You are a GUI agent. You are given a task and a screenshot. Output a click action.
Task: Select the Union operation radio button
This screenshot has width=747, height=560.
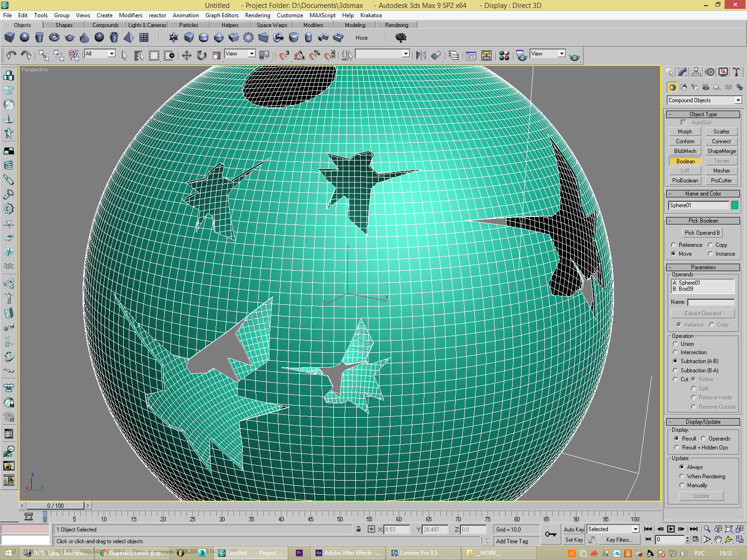point(675,344)
